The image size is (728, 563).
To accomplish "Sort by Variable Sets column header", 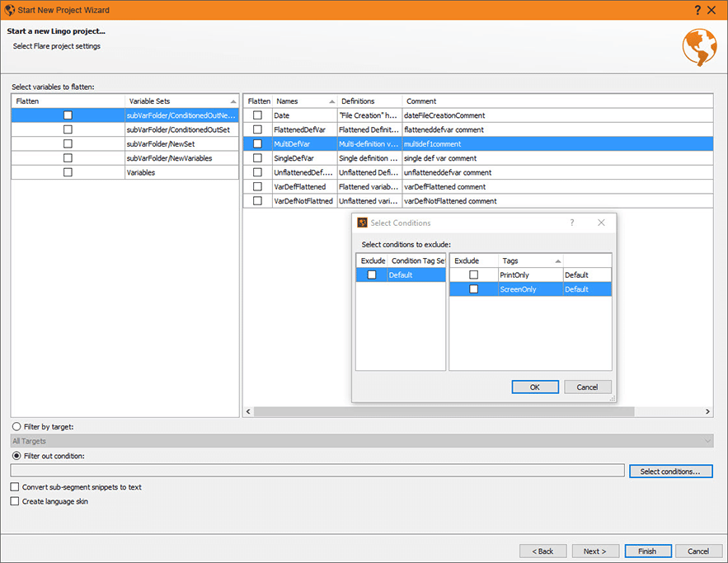I will pos(181,101).
